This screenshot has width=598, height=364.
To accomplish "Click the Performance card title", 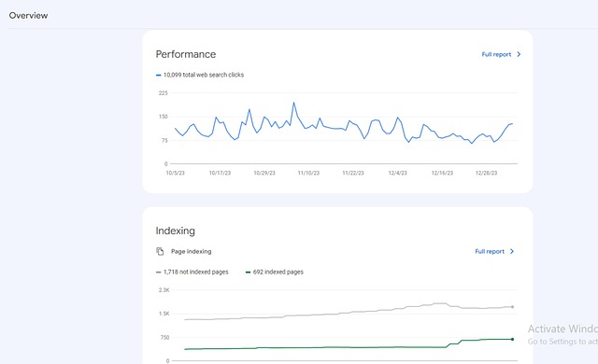I will click(186, 54).
